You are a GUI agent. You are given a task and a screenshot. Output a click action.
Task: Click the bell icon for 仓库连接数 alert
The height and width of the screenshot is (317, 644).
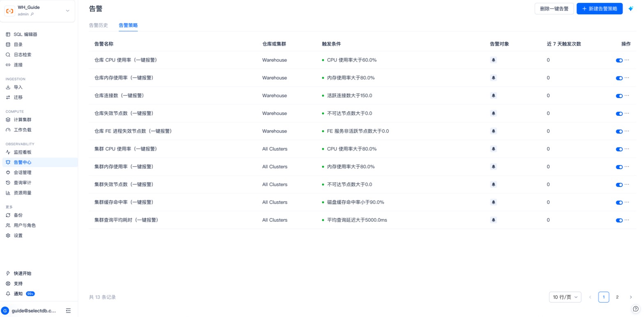[493, 96]
